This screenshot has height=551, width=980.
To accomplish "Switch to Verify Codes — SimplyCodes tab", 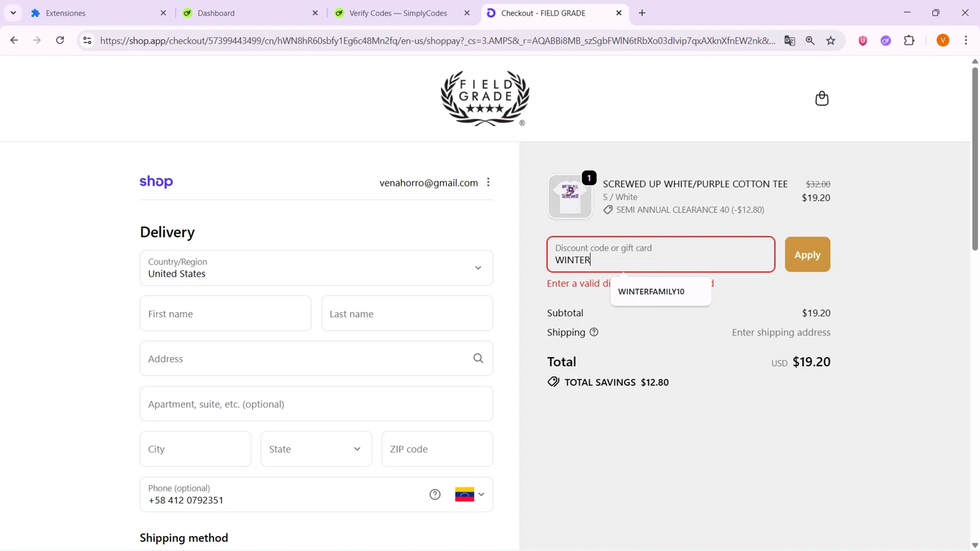I will tap(402, 13).
